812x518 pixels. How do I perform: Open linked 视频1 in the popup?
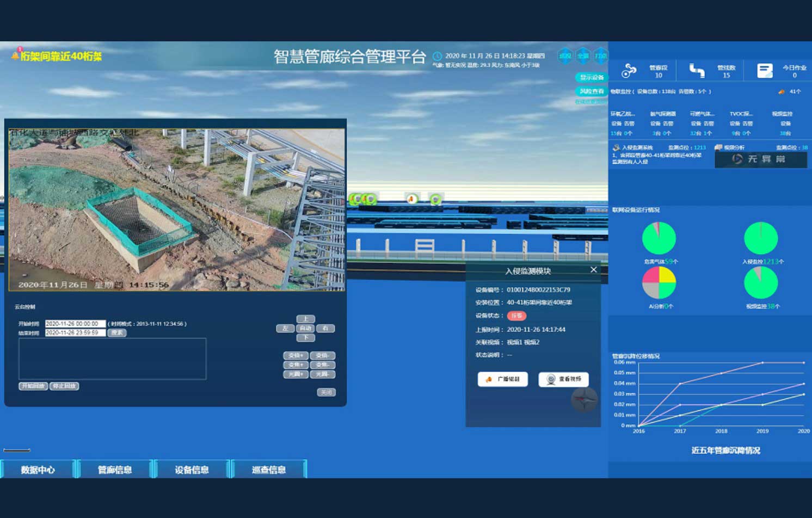[514, 342]
